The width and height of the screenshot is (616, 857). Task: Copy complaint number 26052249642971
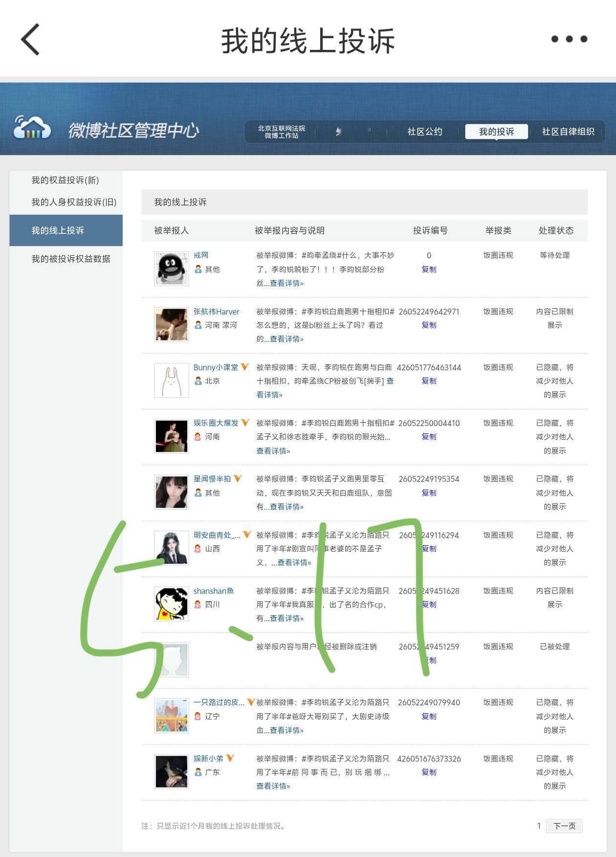click(429, 325)
